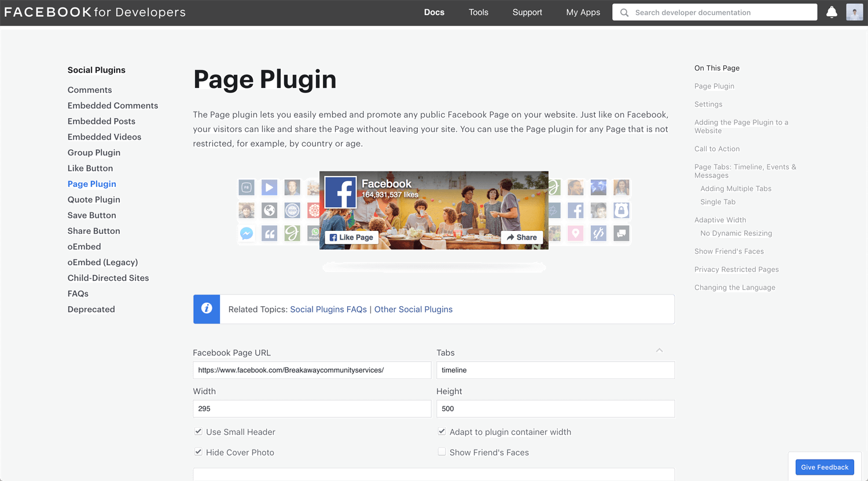This screenshot has width=868, height=481.
Task: Open oEmbed (Legacy) in the sidebar
Action: coord(102,262)
